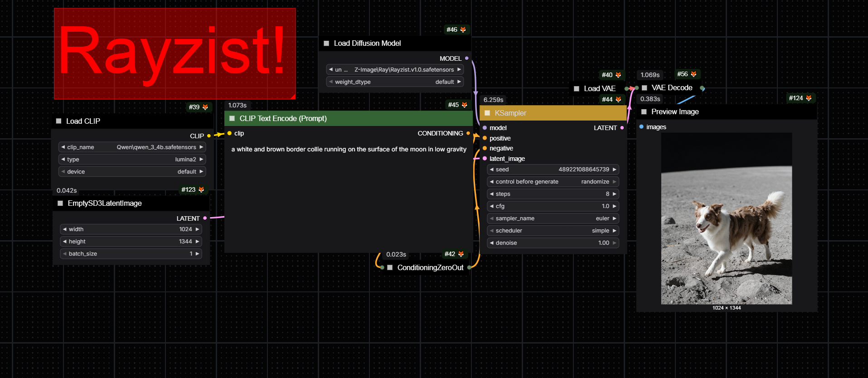
Task: Open the scheduler dropdown set to simple
Action: (x=553, y=231)
